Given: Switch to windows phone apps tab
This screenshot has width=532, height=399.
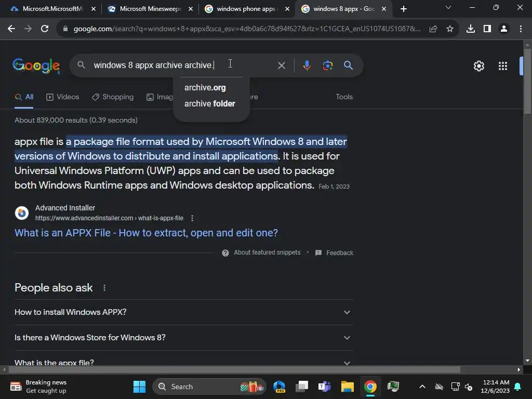Looking at the screenshot, I should pos(247,9).
